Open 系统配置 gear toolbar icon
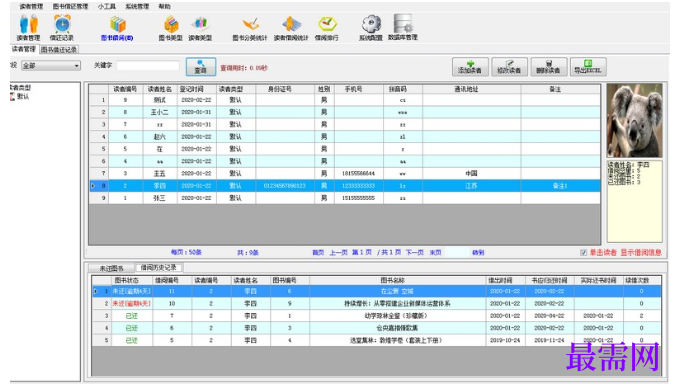The width and height of the screenshot is (678, 388). (371, 27)
